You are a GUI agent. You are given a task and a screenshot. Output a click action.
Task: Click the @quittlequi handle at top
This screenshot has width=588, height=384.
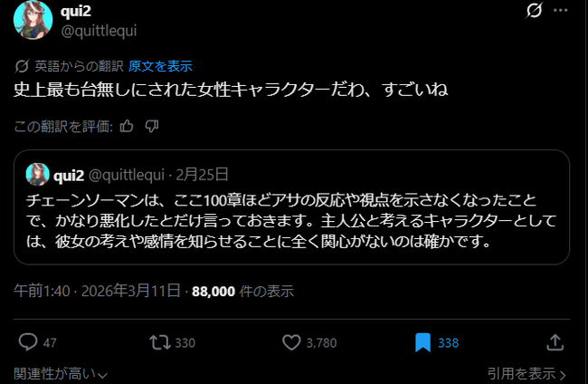(99, 31)
